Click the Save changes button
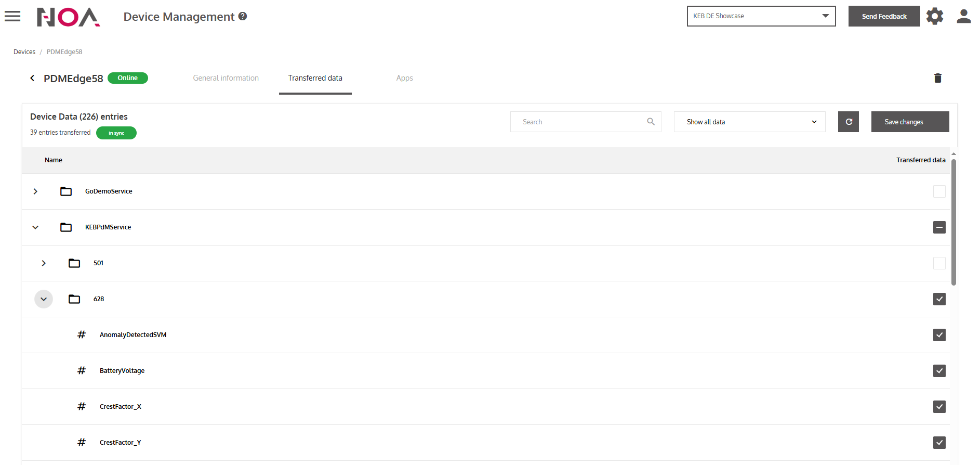 pyautogui.click(x=909, y=122)
